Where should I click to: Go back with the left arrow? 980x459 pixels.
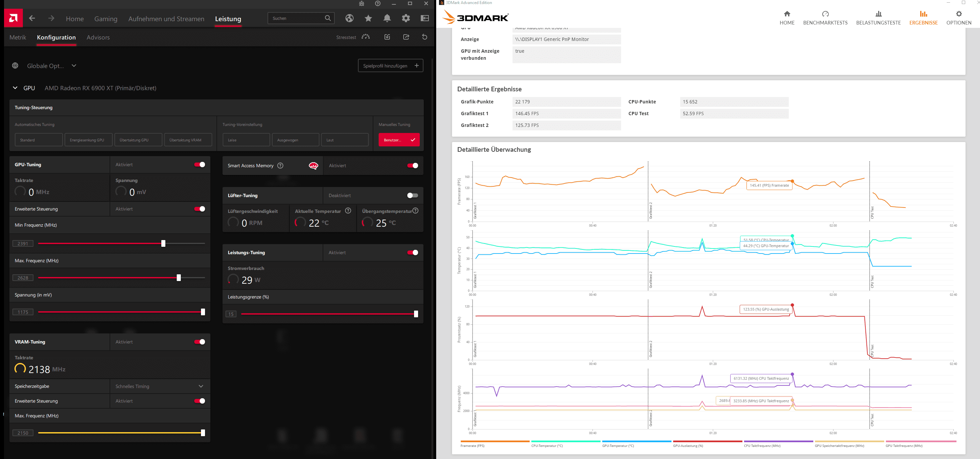tap(32, 18)
